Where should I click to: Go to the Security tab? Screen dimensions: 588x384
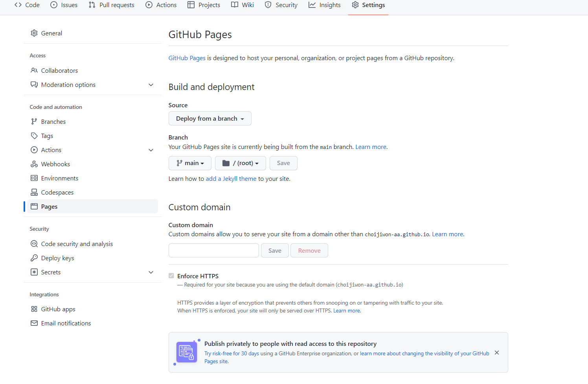[281, 5]
